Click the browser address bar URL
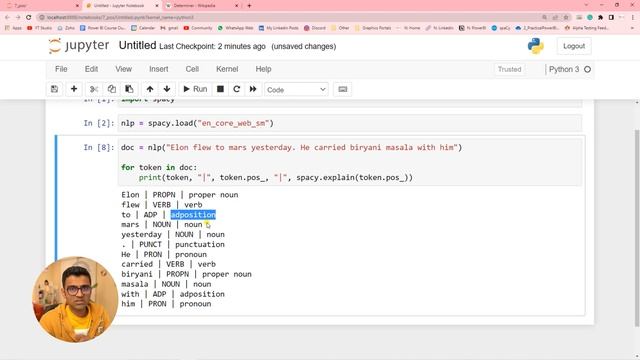 pos(121,17)
